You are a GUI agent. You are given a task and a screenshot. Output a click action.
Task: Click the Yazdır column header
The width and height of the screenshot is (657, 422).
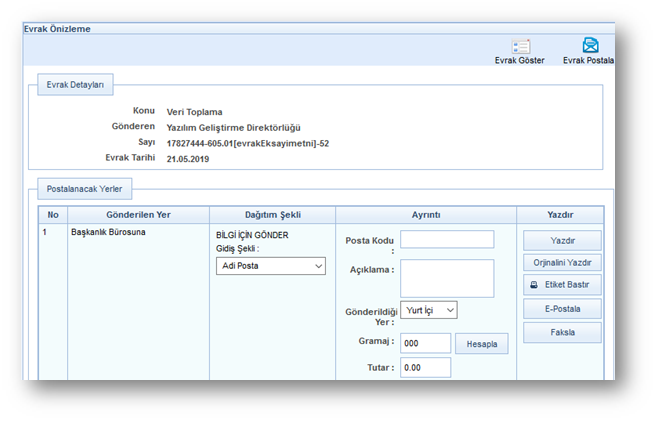point(560,214)
